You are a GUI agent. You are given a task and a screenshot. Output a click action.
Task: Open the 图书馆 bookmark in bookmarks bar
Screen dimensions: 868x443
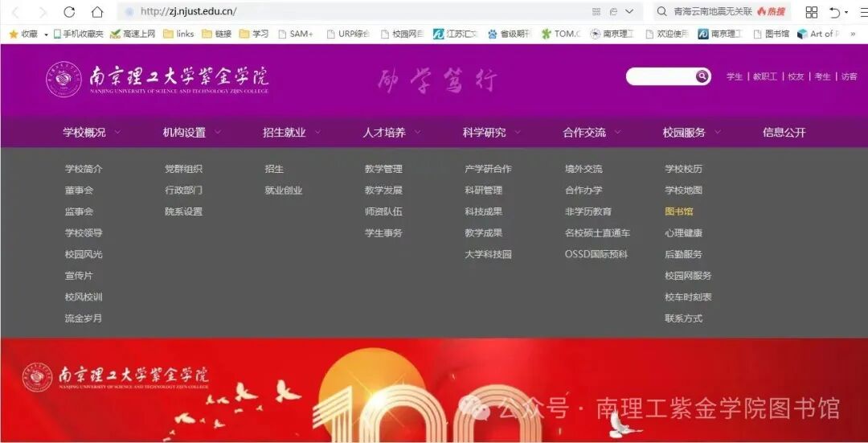point(772,34)
